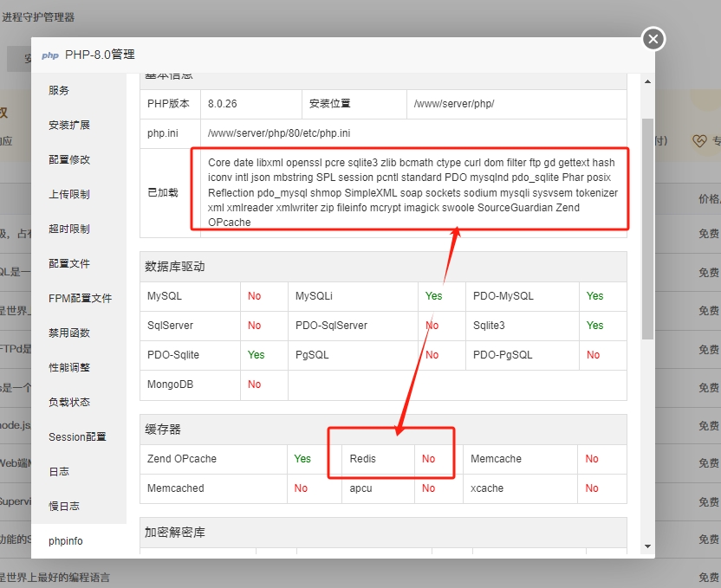Click the PHP版本 label cell

coord(170,104)
